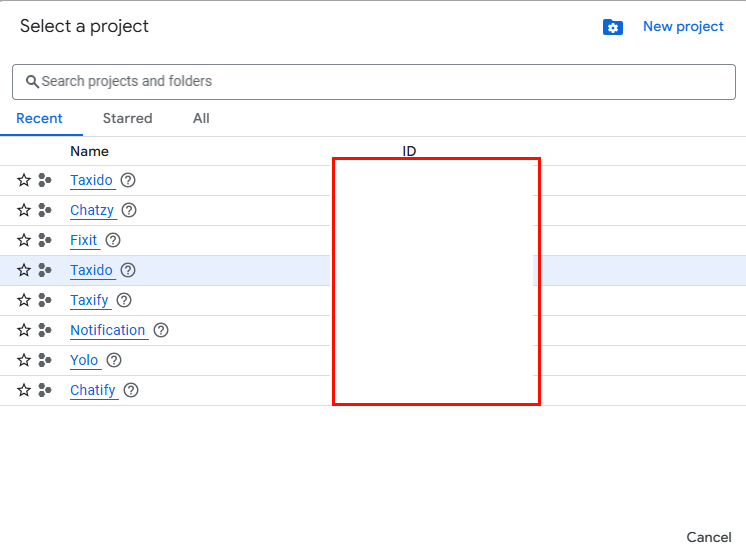Toggle the star for the Fixit project
This screenshot has width=746, height=557.
24,240
